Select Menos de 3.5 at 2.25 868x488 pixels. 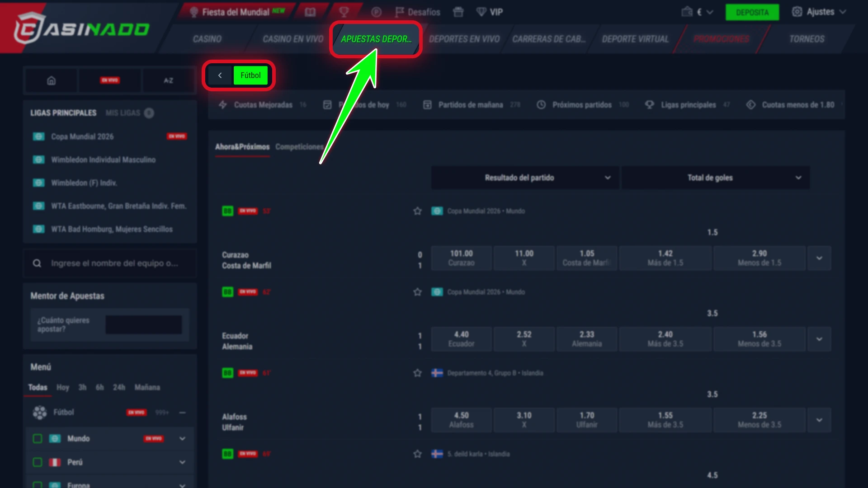(x=759, y=420)
